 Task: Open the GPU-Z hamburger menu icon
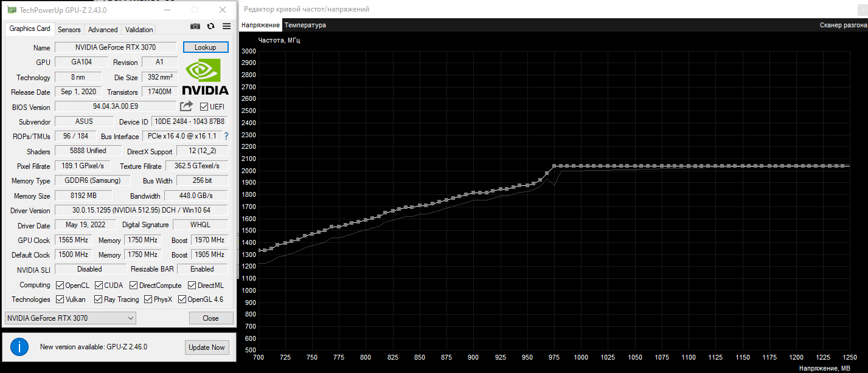click(x=226, y=26)
